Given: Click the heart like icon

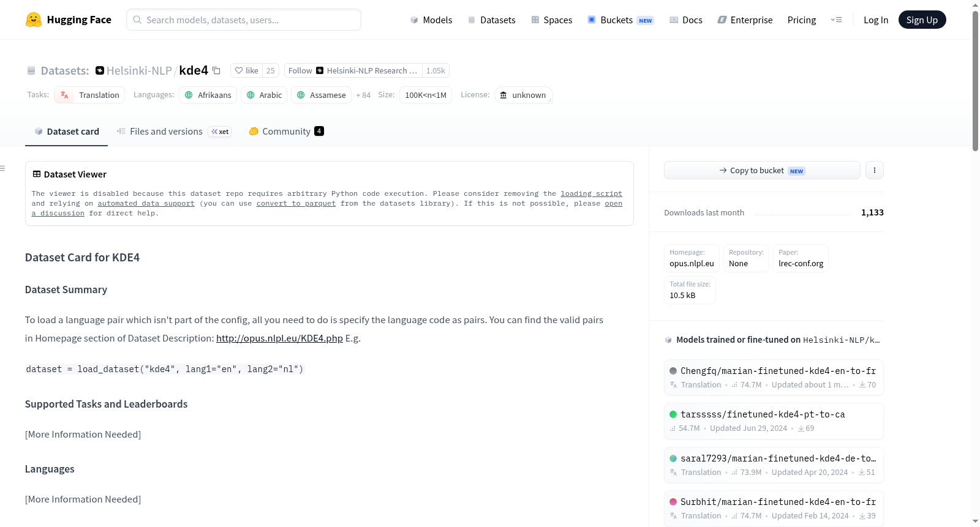Looking at the screenshot, I should (x=239, y=70).
